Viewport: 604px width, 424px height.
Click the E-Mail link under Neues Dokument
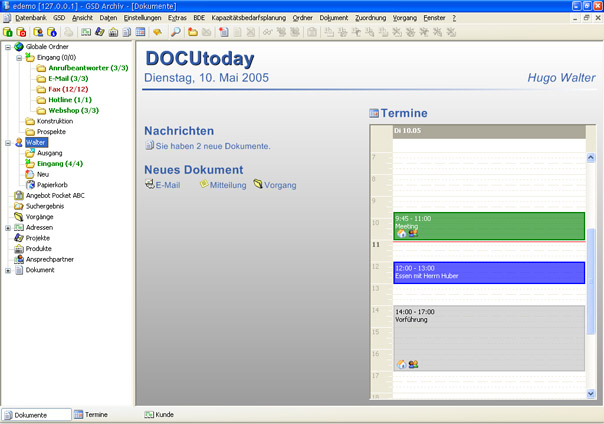pyautogui.click(x=166, y=185)
